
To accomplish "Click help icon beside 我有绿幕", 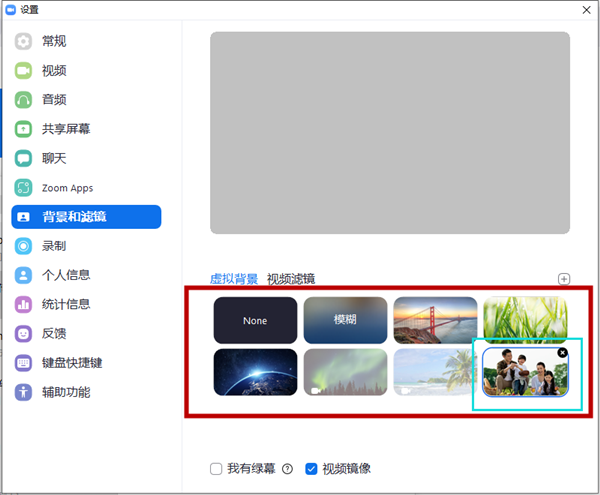I will (287, 468).
